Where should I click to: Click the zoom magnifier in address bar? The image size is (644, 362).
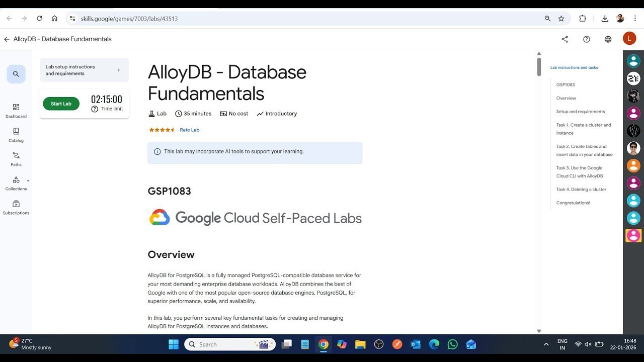(x=547, y=19)
